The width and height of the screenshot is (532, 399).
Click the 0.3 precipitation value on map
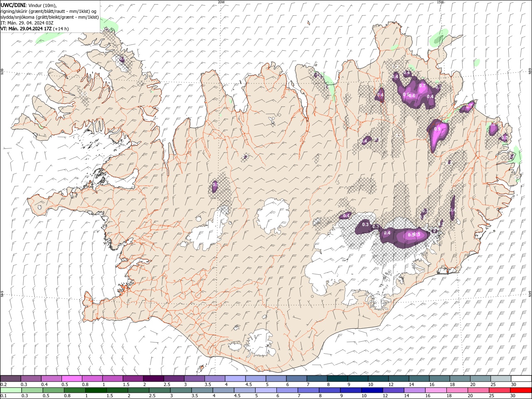click(365, 224)
